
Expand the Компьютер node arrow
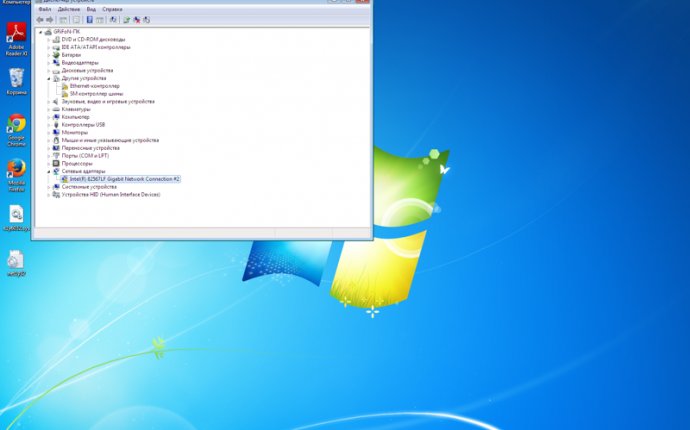[x=48, y=117]
